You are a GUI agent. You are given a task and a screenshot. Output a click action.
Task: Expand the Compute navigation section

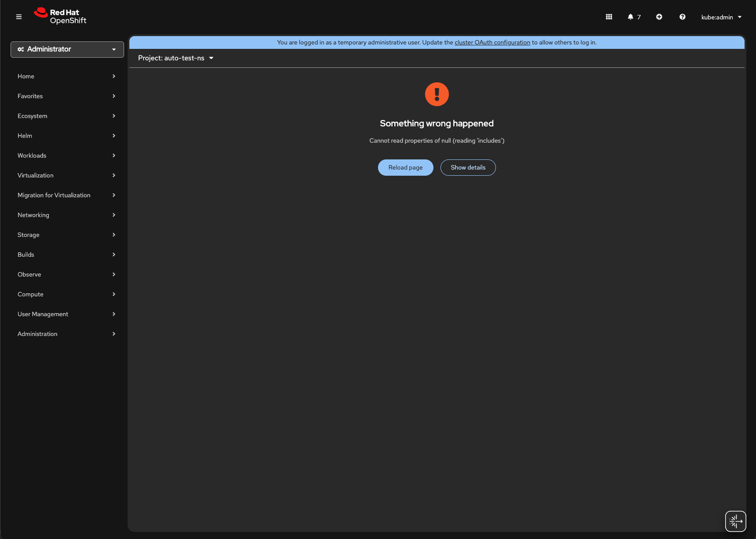pyautogui.click(x=66, y=294)
